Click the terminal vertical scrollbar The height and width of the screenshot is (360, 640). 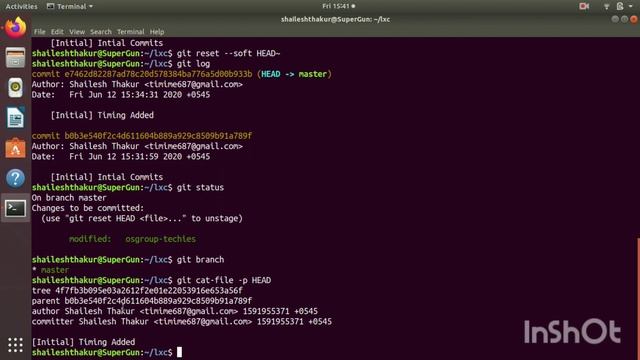(638, 298)
